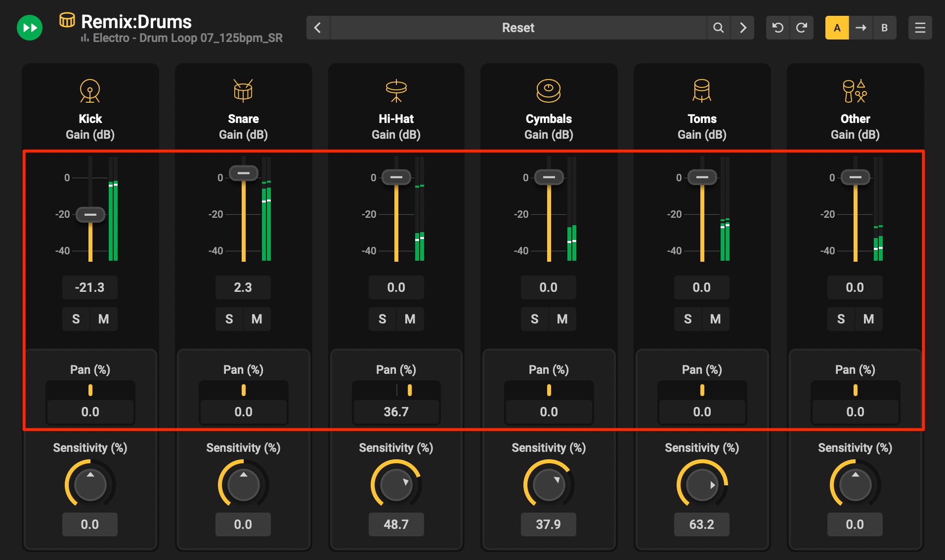Click the Cymbals gain value field
The width and height of the screenshot is (945, 560).
click(549, 287)
